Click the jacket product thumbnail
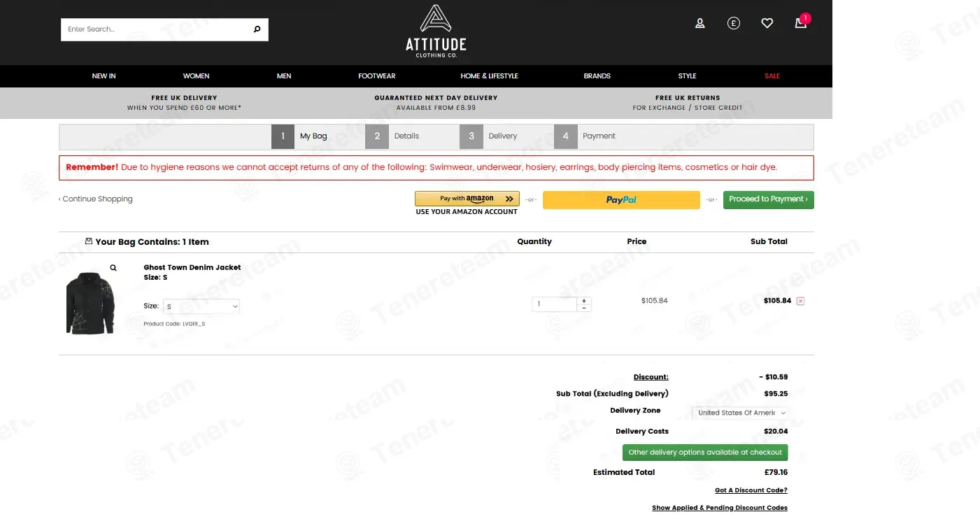The width and height of the screenshot is (980, 519). (90, 303)
